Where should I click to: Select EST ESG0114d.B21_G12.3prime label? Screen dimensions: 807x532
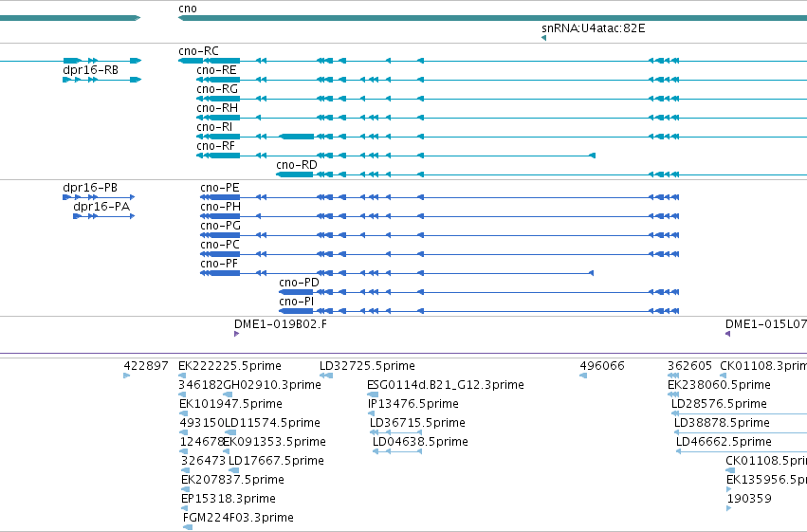point(445,385)
